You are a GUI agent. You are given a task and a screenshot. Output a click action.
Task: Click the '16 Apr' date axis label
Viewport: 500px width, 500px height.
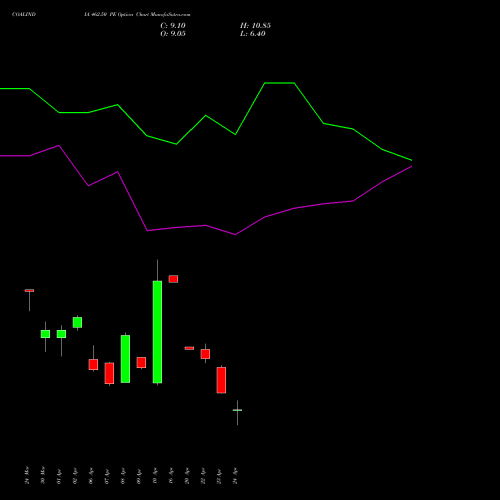click(171, 476)
